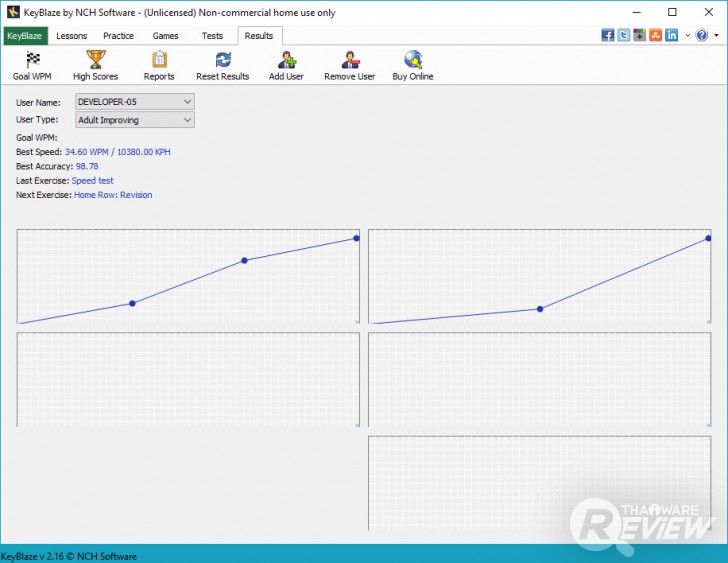Image resolution: width=728 pixels, height=563 pixels.
Task: Switch to the Lessons tab
Action: point(72,36)
